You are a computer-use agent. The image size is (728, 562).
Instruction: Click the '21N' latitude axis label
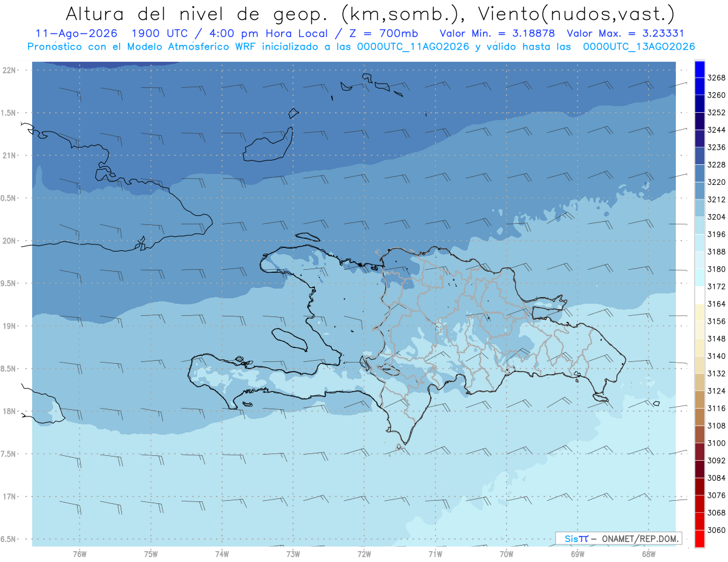point(10,156)
